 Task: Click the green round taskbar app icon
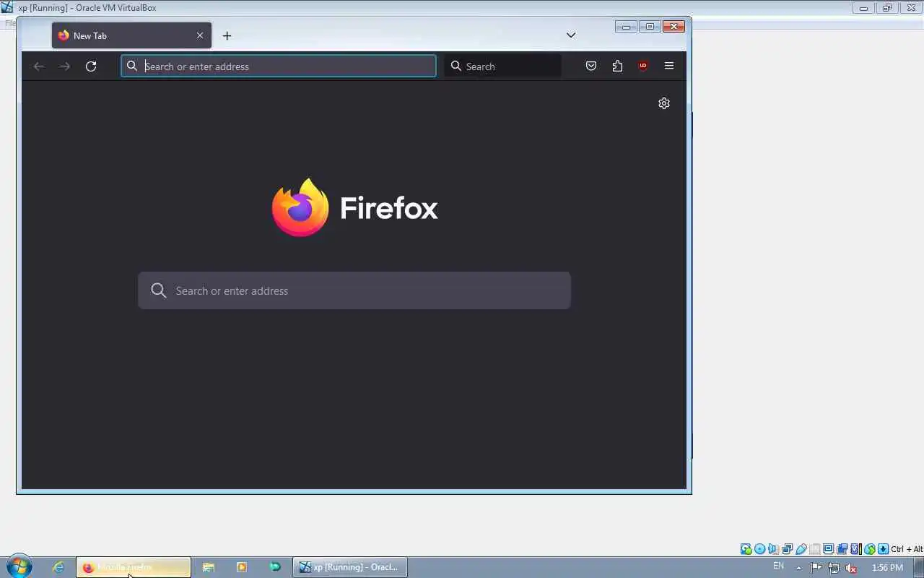click(x=275, y=567)
